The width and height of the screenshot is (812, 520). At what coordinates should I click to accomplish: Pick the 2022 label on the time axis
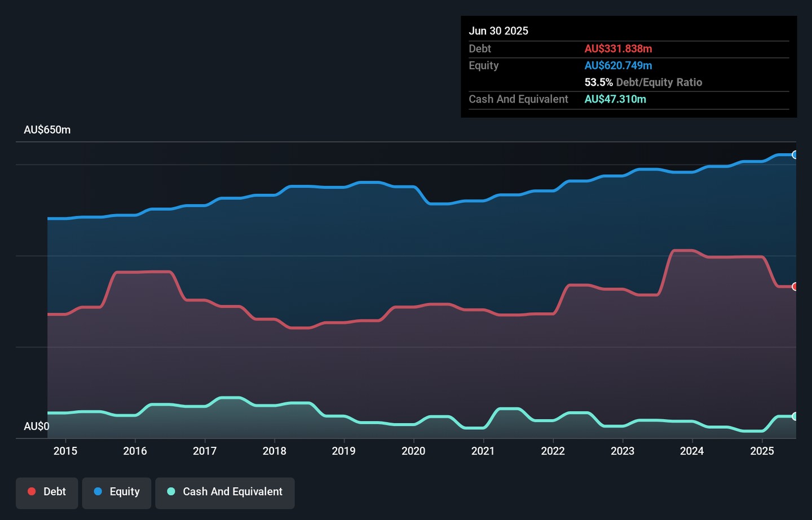(553, 451)
